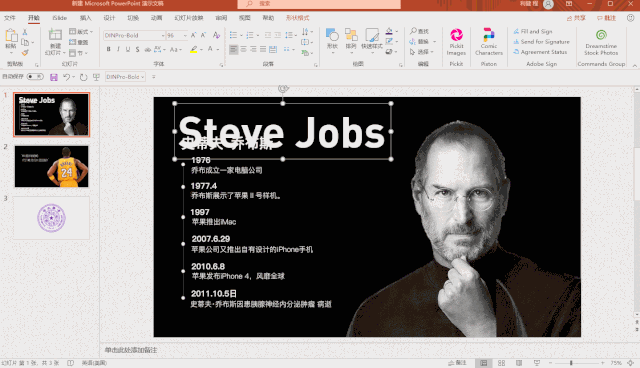The height and width of the screenshot is (368, 640).
Task: Open highlight color dropdown arrow
Action: (x=201, y=49)
